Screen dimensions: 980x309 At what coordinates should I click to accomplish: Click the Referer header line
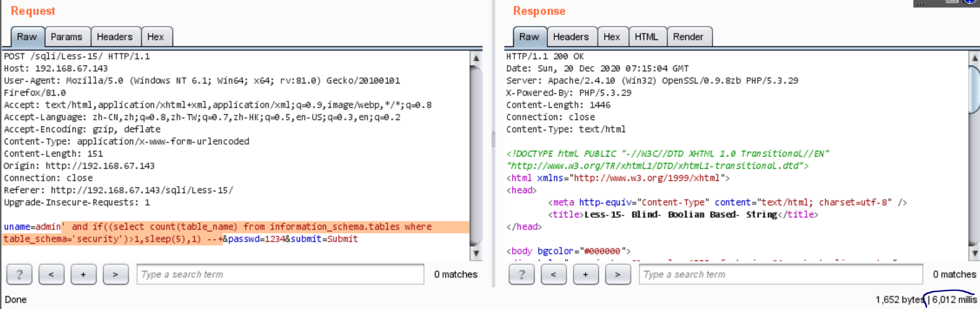pos(119,190)
